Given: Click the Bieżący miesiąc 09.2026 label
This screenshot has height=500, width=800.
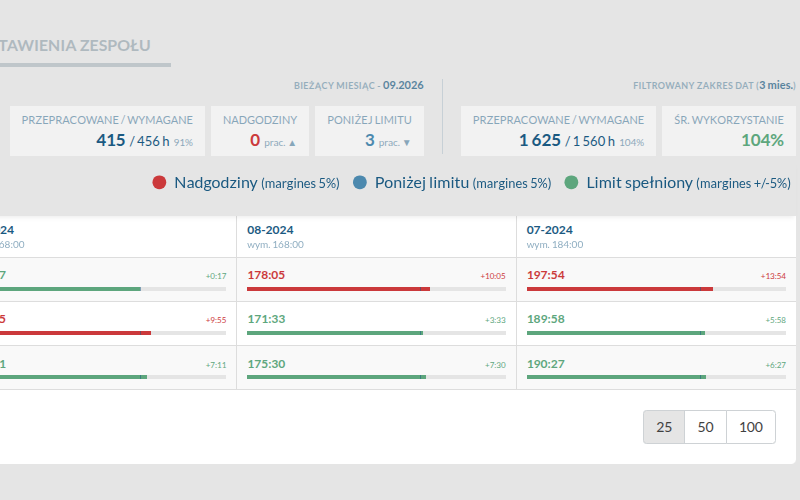Looking at the screenshot, I should click(x=359, y=86).
